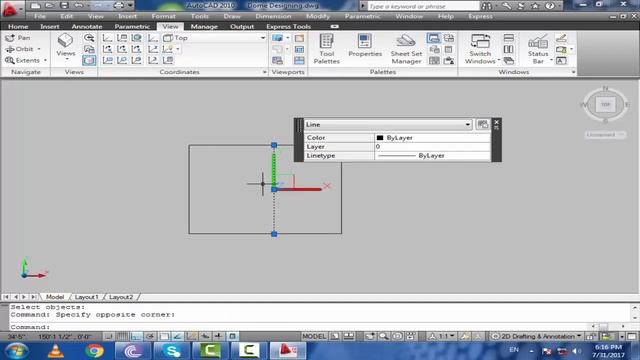This screenshot has width=640, height=360.
Task: Click the join viewports icon
Action: pos(299,61)
